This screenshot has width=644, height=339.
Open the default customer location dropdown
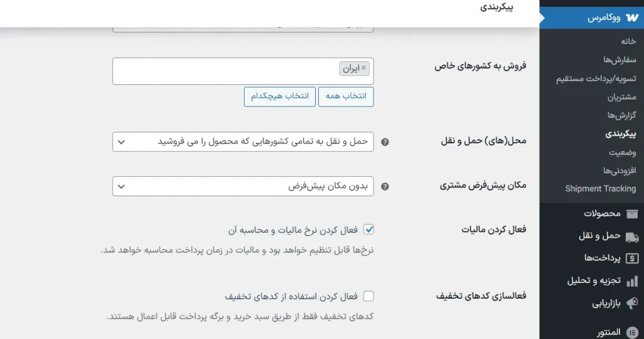243,186
